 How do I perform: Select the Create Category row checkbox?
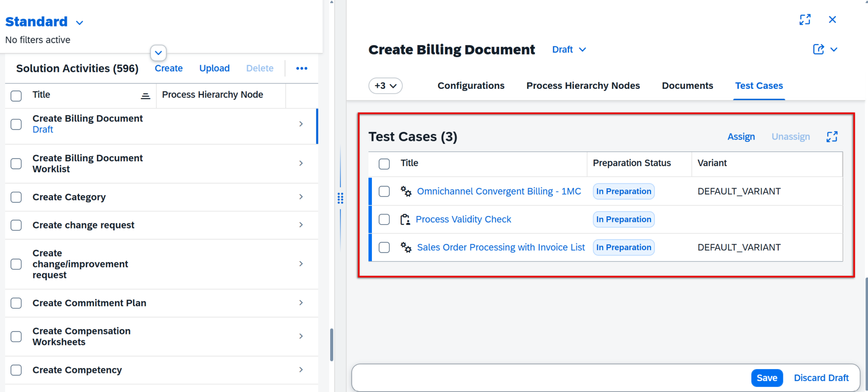(x=16, y=197)
